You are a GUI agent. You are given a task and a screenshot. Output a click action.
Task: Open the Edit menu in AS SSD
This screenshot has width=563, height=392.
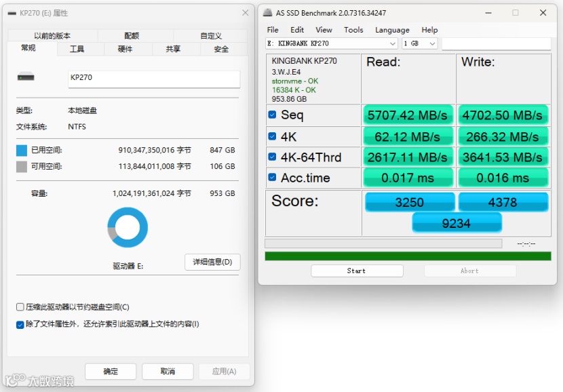(297, 30)
